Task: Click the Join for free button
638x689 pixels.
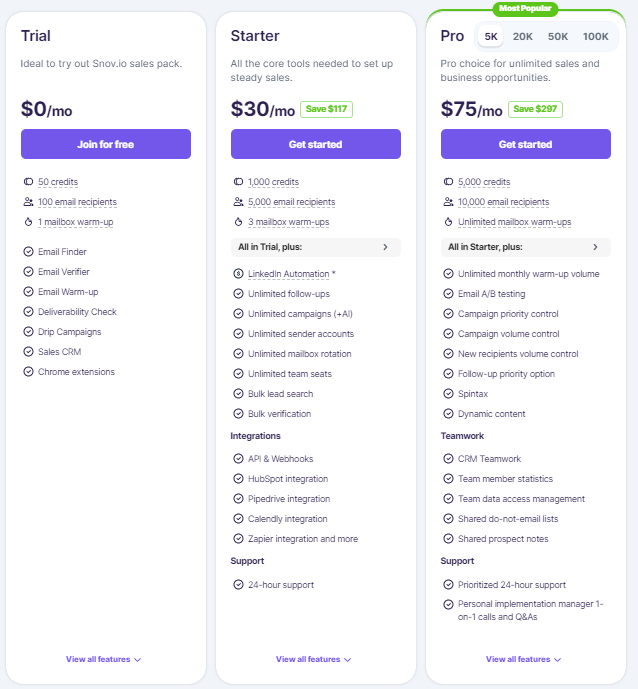Action: [106, 144]
